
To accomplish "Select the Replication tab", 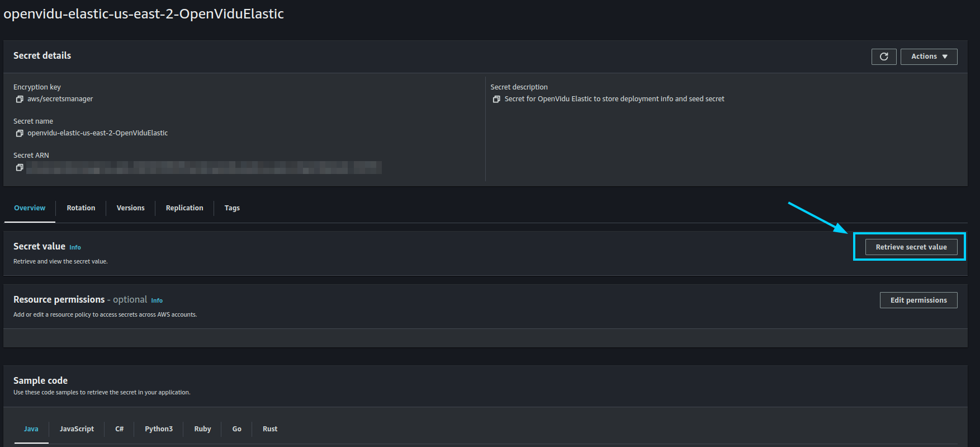I will [184, 208].
